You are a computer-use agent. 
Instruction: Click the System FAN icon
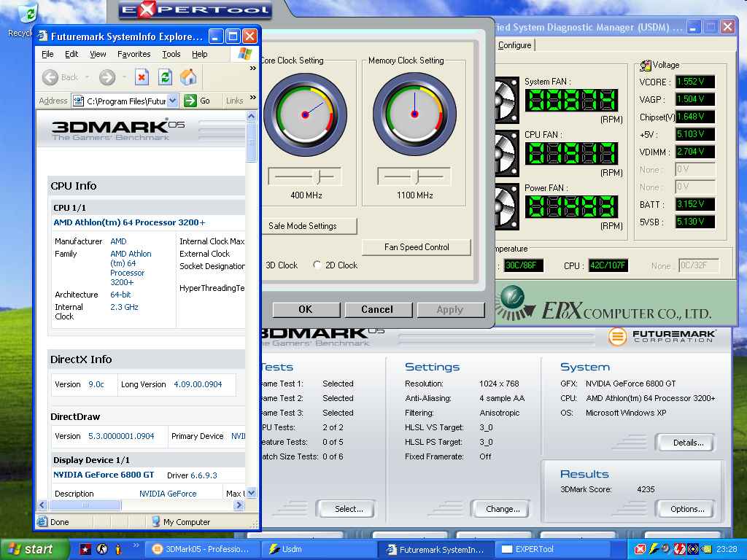(505, 101)
